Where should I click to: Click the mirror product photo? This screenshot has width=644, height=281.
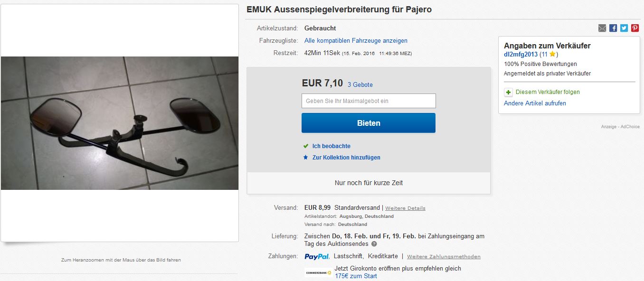pos(120,123)
